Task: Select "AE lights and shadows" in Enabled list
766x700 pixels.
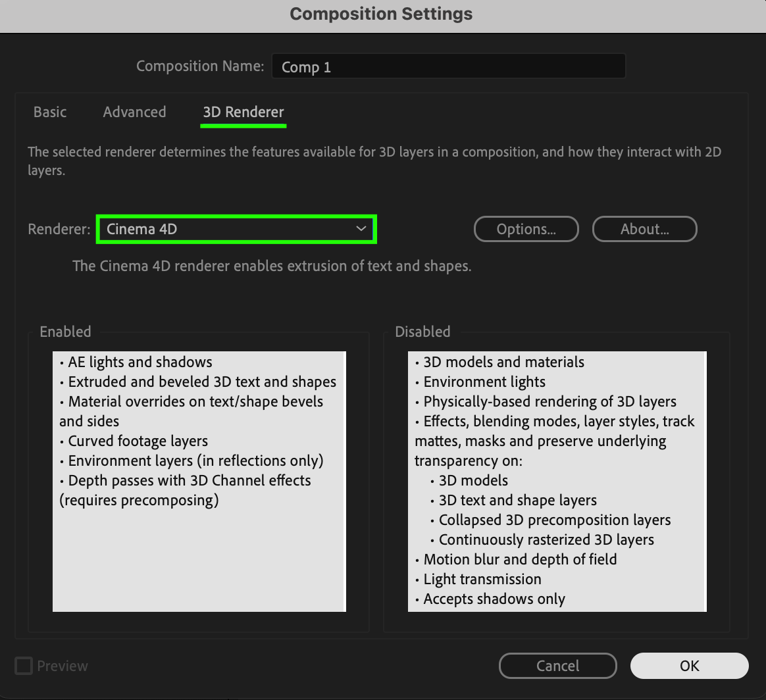Action: tap(140, 362)
